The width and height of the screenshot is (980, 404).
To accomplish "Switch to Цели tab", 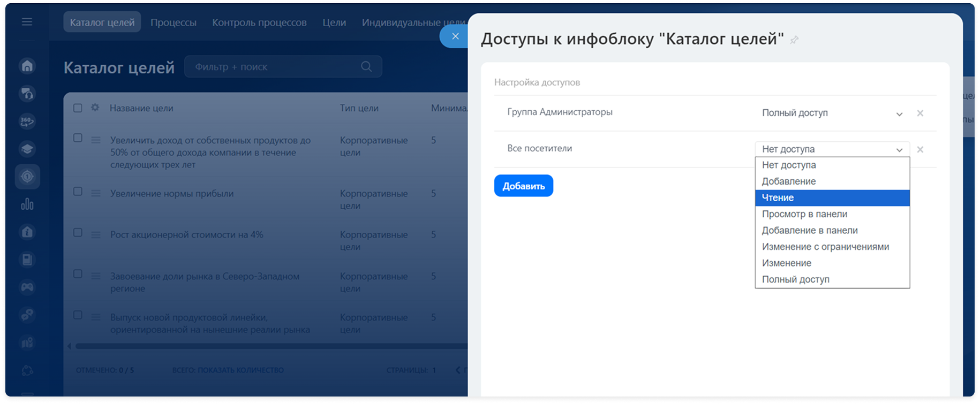I will pyautogui.click(x=334, y=22).
